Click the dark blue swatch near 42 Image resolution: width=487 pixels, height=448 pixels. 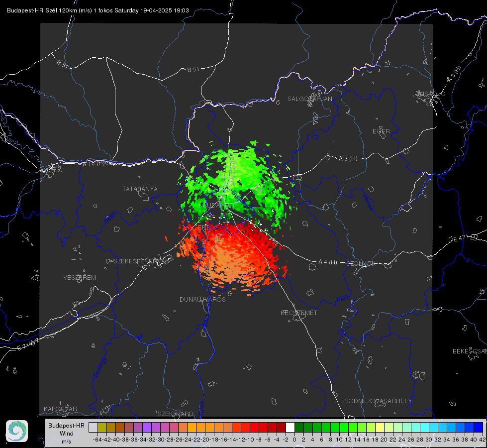(479, 427)
